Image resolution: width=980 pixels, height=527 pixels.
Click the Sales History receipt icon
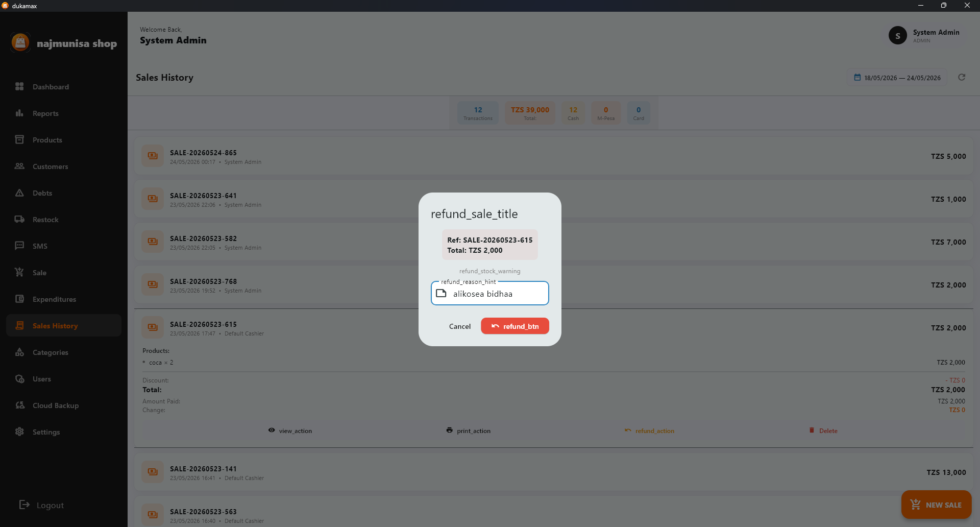point(19,325)
